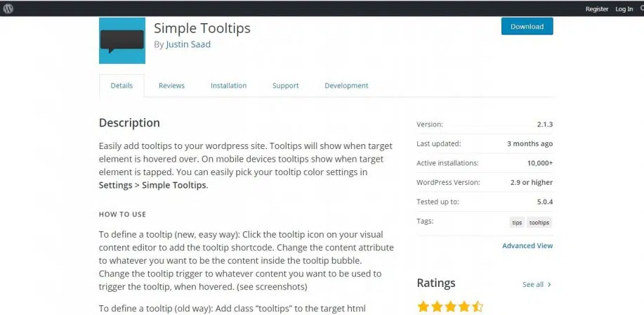Click the Register link
This screenshot has height=315, width=644.
click(x=596, y=8)
